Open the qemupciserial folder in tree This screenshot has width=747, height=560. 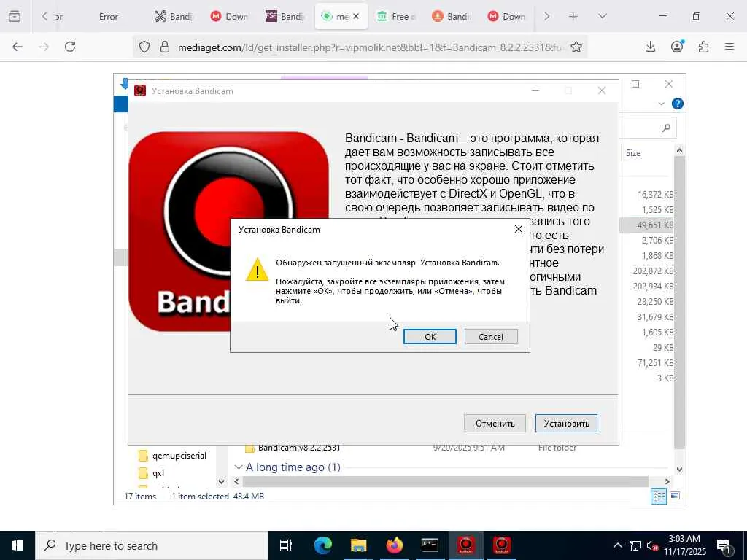click(x=179, y=456)
